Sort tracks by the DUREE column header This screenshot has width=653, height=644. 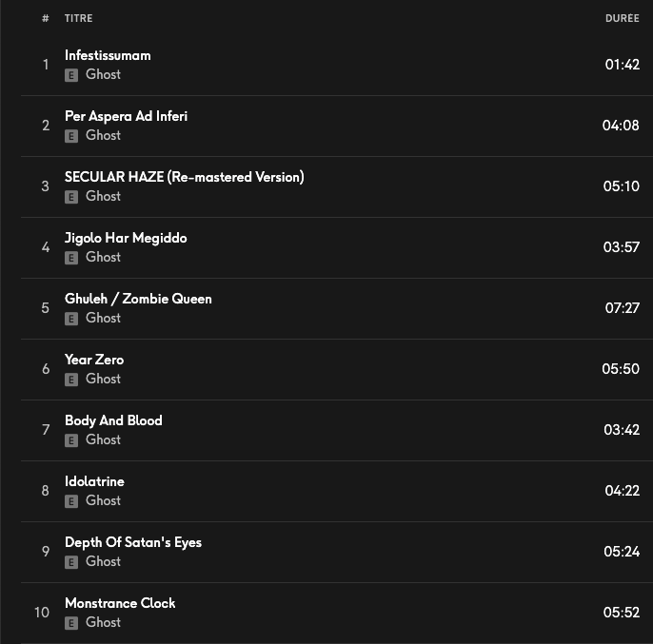[x=622, y=19]
